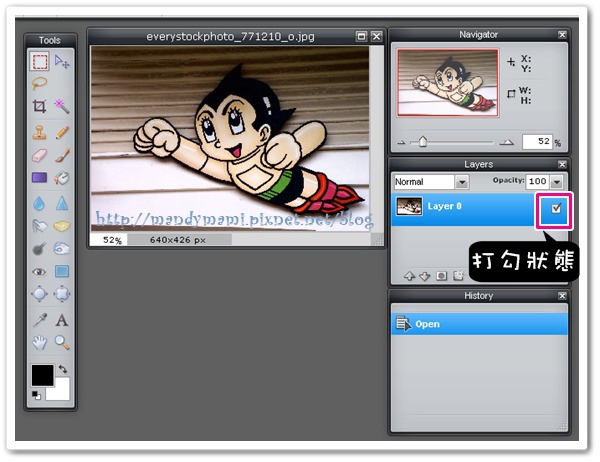Select the Magic Wand tool
This screenshot has height=462, width=600.
(62, 106)
